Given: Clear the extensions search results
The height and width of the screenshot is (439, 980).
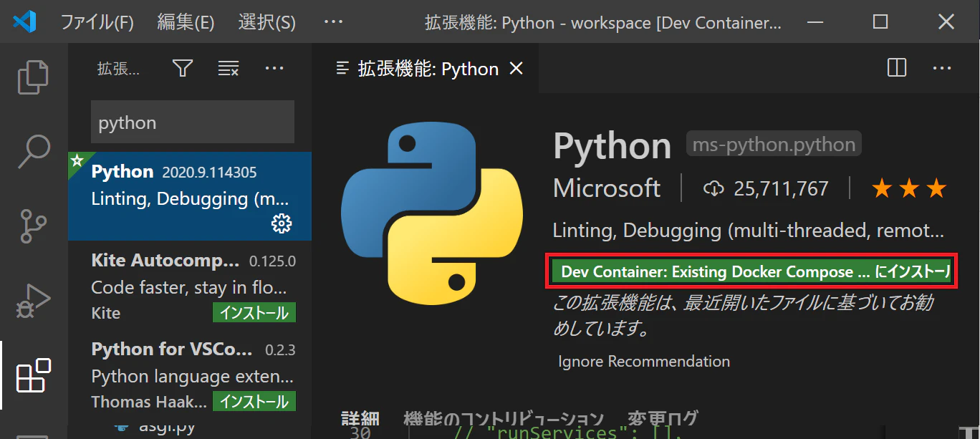Looking at the screenshot, I should click(x=229, y=69).
